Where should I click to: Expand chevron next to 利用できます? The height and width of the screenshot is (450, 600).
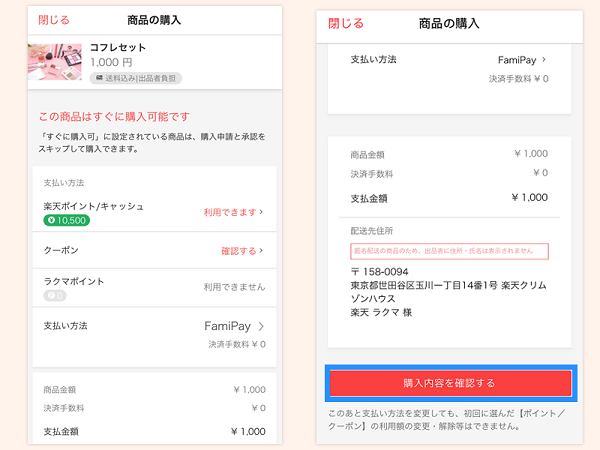pos(261,212)
